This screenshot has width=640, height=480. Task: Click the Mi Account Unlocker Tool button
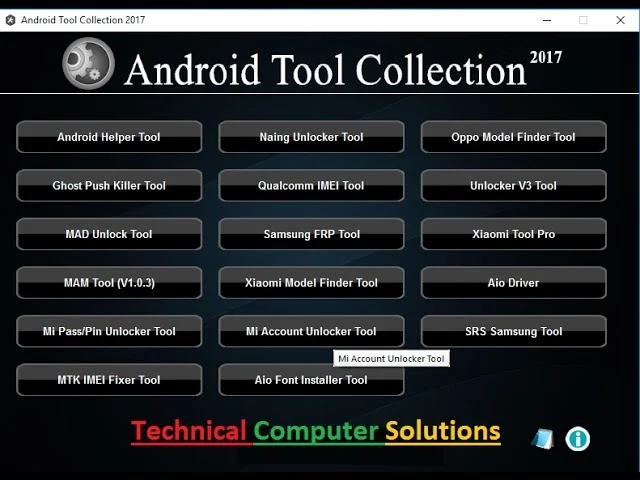[x=311, y=331]
